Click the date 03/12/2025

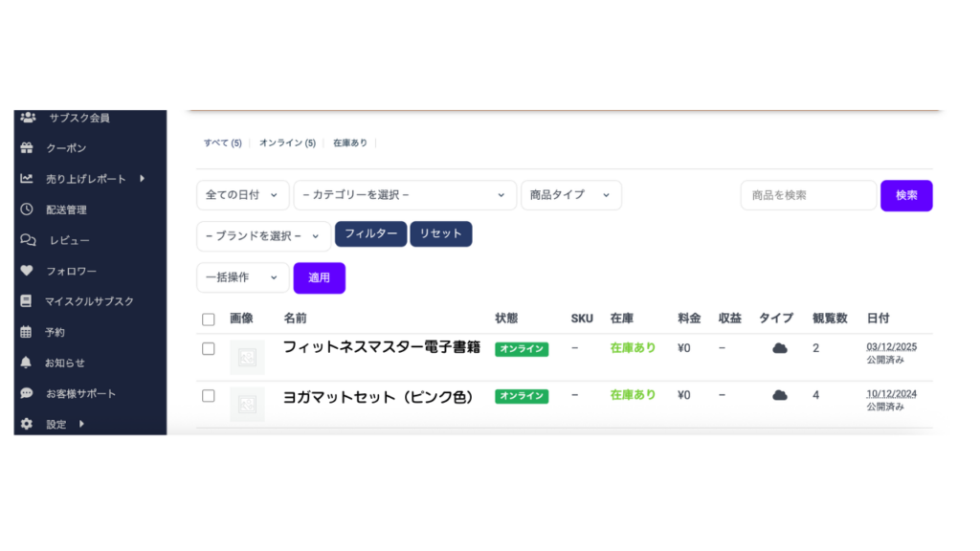click(x=891, y=346)
